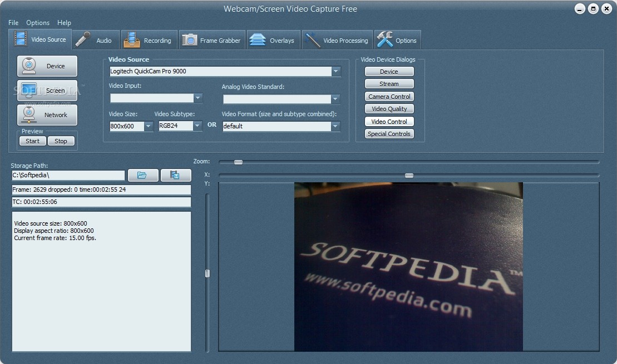Click the X position slider handle
Image resolution: width=617 pixels, height=364 pixels.
coord(409,175)
